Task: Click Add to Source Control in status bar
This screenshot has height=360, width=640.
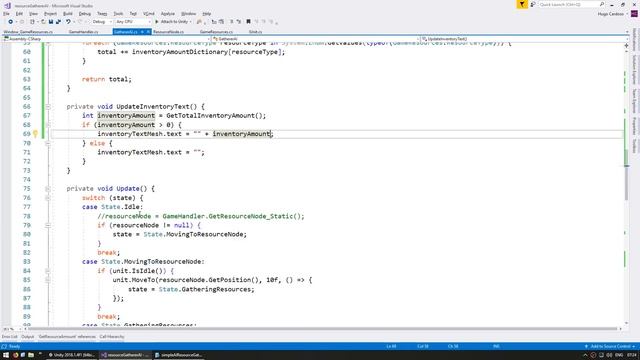Action: coord(610,347)
